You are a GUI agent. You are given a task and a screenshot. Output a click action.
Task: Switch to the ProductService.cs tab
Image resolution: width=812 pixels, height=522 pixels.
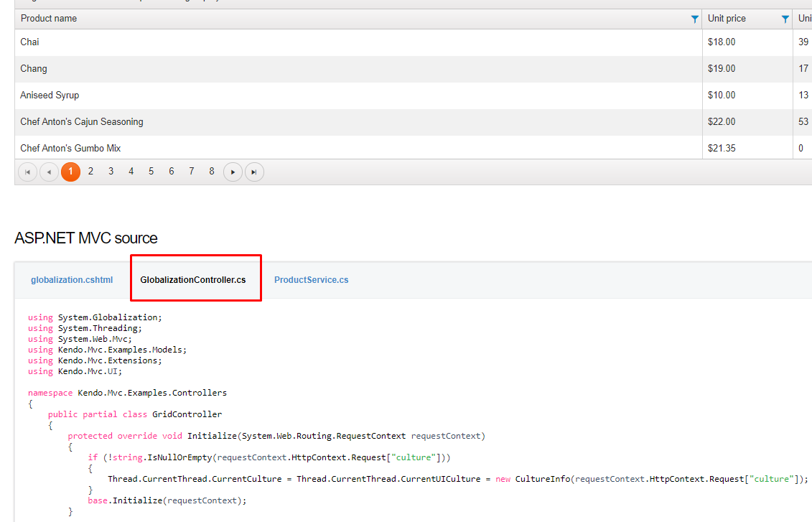point(311,279)
